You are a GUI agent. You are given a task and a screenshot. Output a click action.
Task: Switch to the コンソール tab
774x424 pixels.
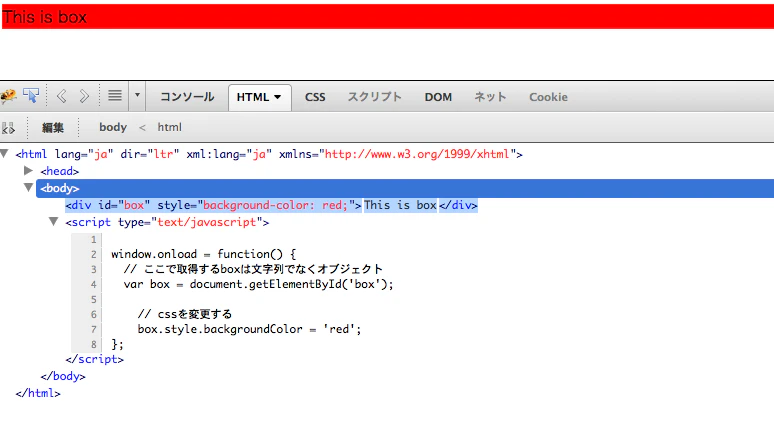point(187,97)
